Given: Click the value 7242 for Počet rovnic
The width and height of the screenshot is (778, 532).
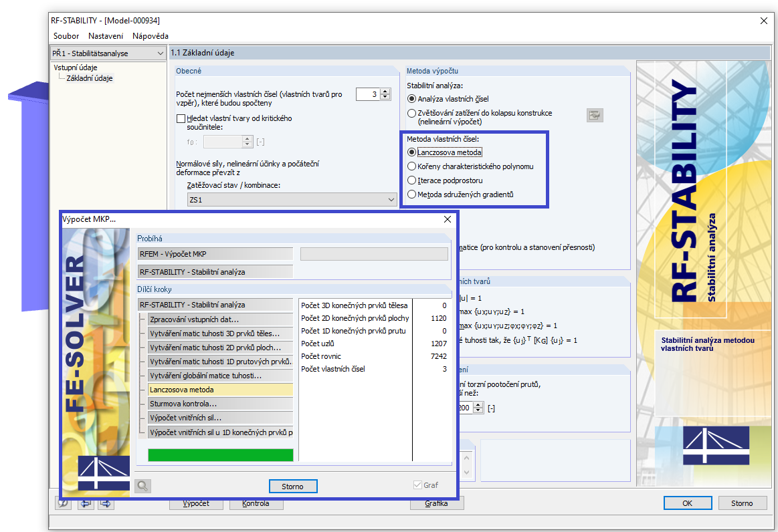Looking at the screenshot, I should point(439,356).
